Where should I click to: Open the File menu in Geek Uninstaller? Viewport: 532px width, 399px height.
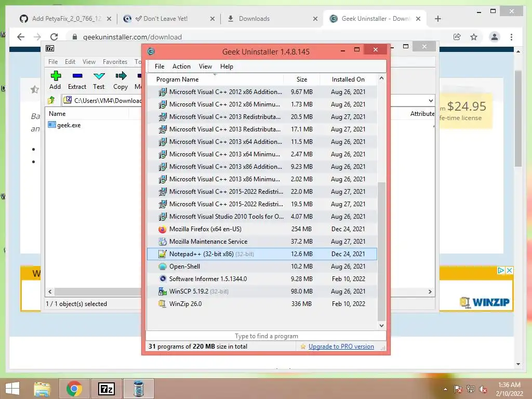coord(159,66)
